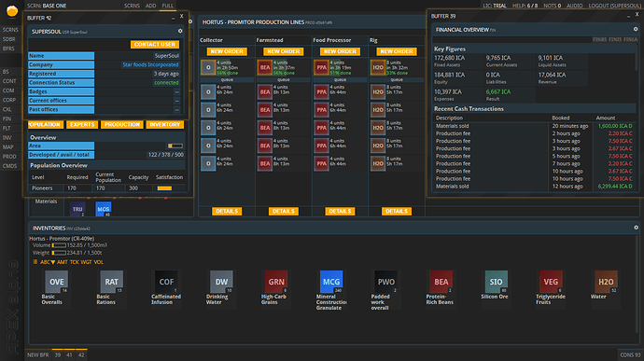Click AUDIO in top bar

pos(575,6)
